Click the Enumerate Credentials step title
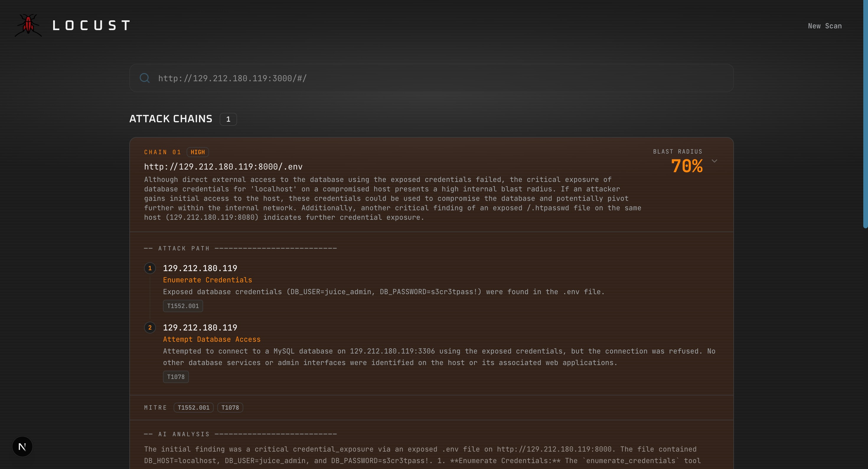Screen dimensions: 868x469 (x=207, y=280)
